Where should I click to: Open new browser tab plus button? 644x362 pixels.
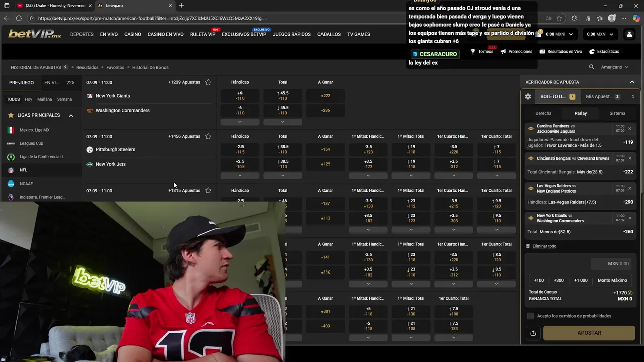(181, 6)
